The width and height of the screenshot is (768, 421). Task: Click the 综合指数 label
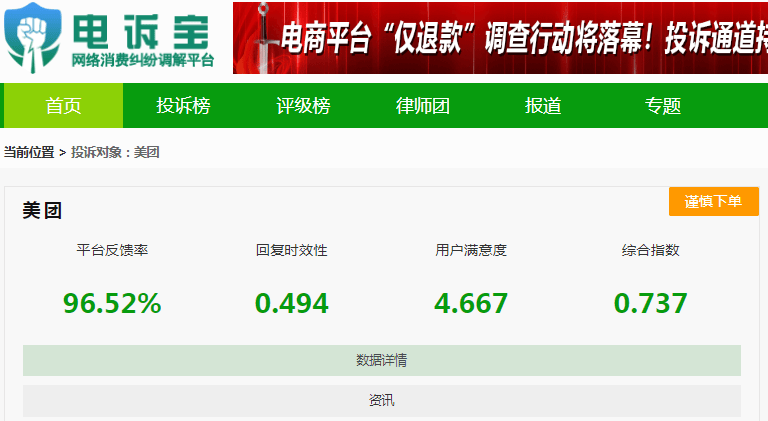coord(650,250)
